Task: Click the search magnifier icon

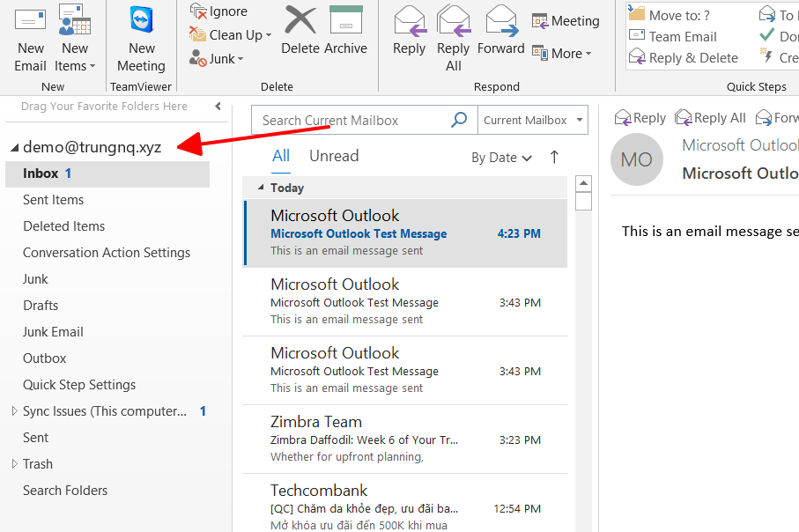Action: (459, 120)
